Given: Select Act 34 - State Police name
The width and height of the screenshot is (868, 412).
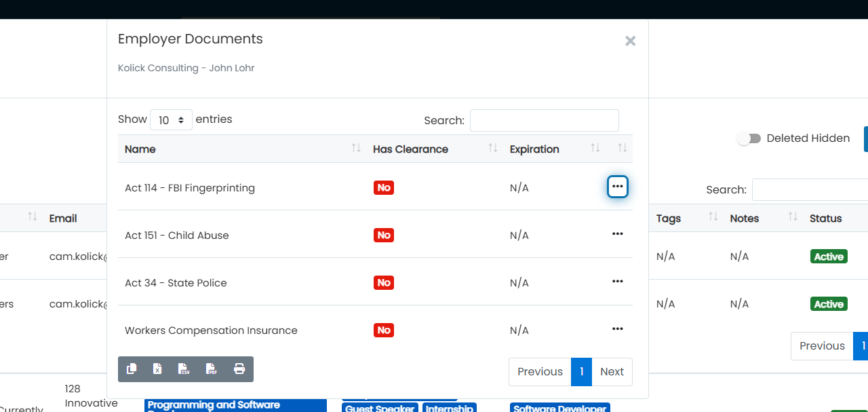Looking at the screenshot, I should pos(176,283).
